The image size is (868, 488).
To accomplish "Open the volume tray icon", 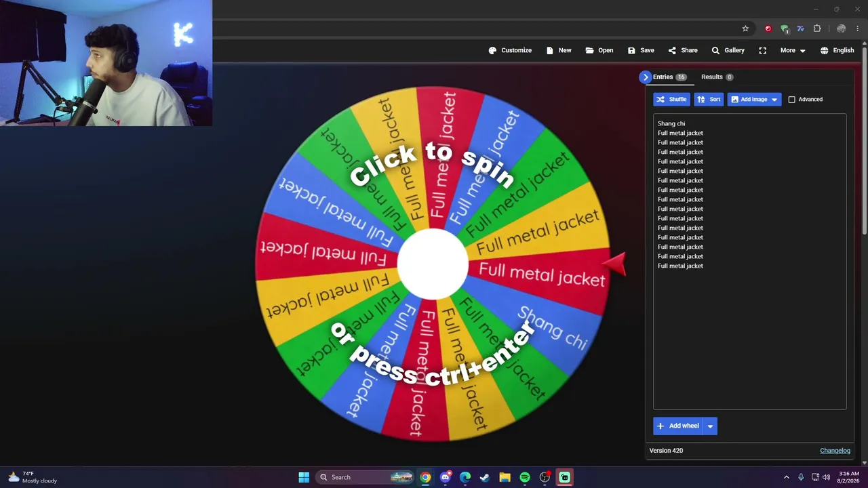I will click(x=826, y=477).
